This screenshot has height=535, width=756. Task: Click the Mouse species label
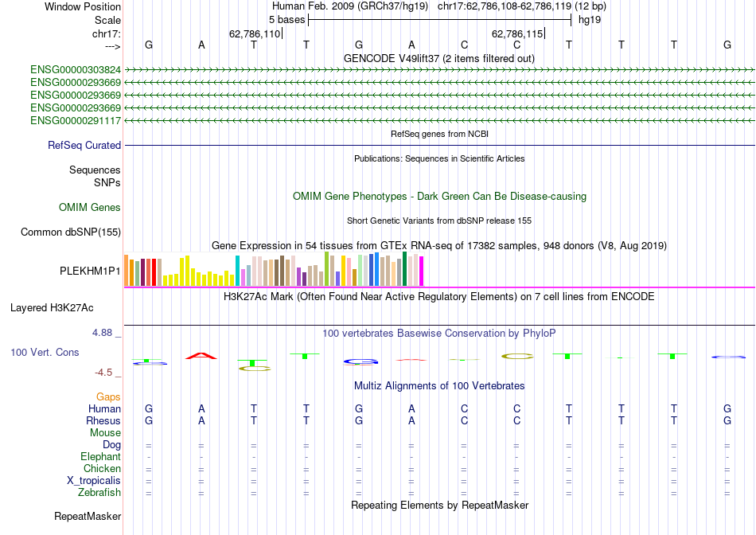pyautogui.click(x=106, y=433)
